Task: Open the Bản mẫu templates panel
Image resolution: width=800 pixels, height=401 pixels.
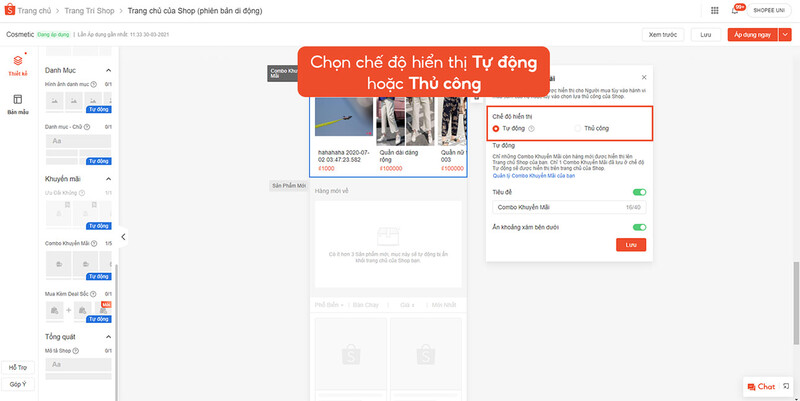Action: (x=17, y=103)
